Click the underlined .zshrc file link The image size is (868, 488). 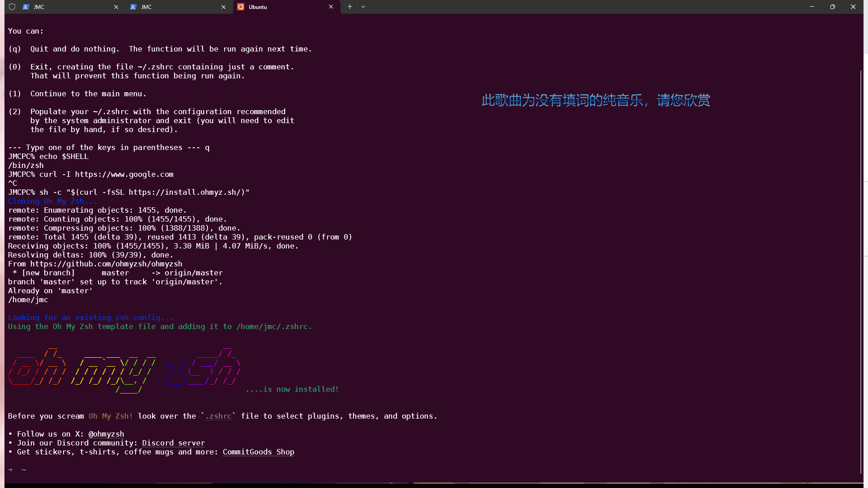218,416
